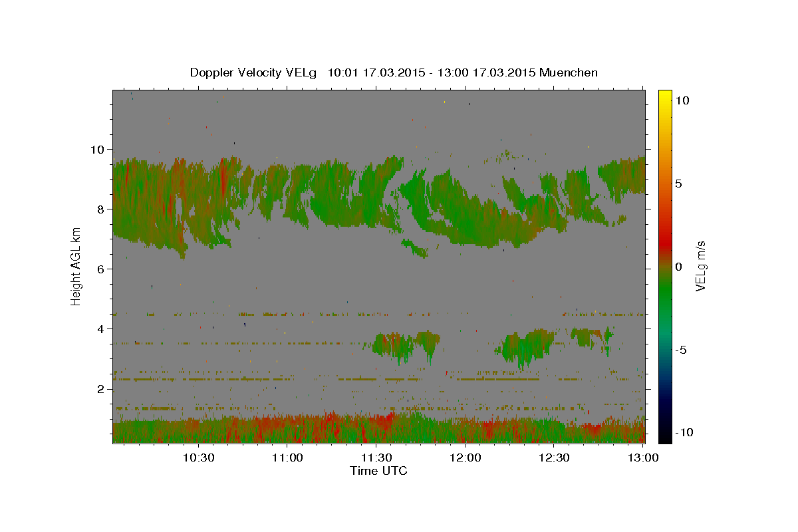Click the 11:00 time tick label
Screen dimensions: 798x532
pyautogui.click(x=287, y=458)
